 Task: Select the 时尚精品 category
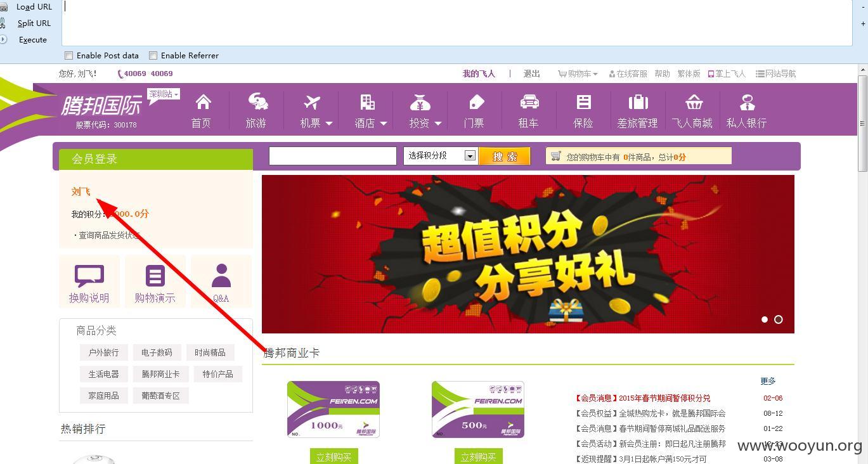[x=210, y=352]
